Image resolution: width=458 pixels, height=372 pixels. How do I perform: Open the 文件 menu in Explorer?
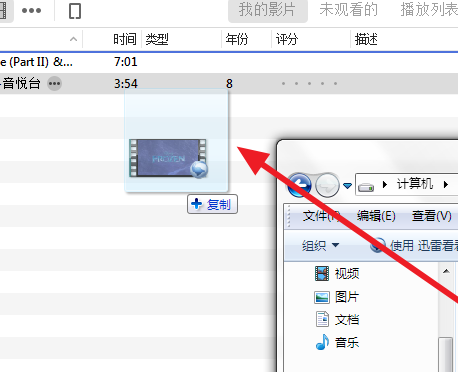[321, 216]
